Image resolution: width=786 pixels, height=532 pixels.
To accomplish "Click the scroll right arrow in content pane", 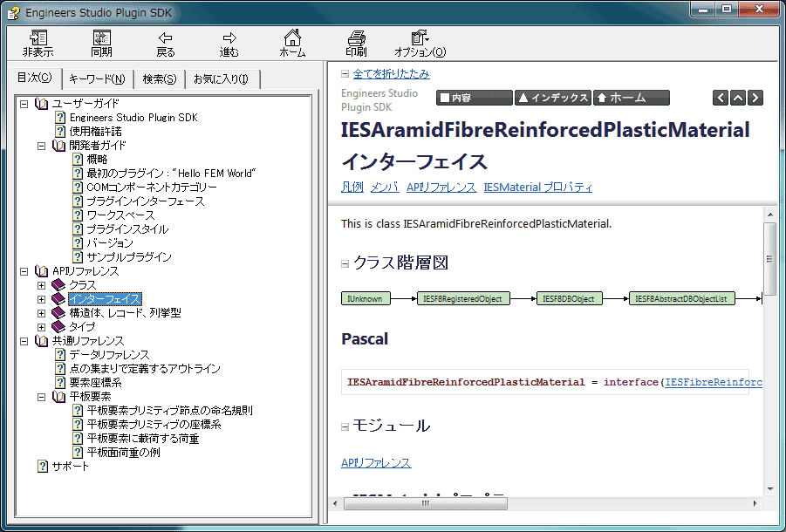I will coord(755,503).
